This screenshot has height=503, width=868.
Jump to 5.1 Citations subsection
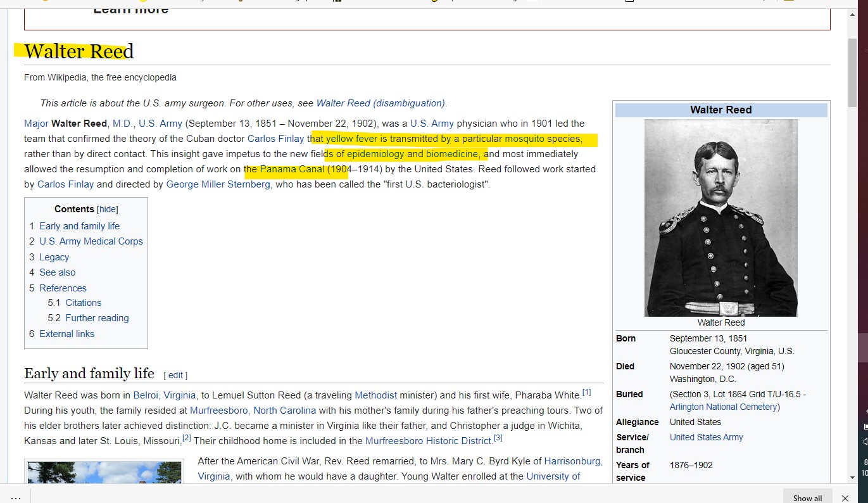tap(83, 303)
